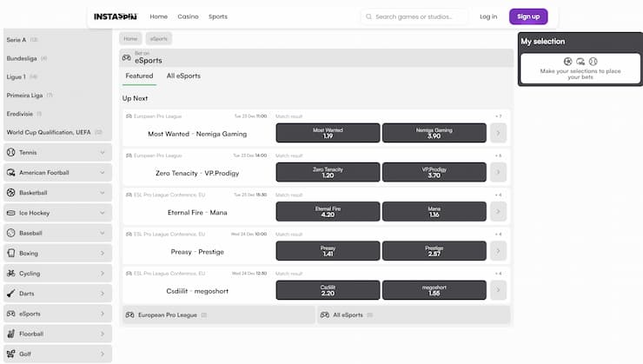Bet on Mana at 1.16
This screenshot has width=643, height=364.
click(434, 211)
